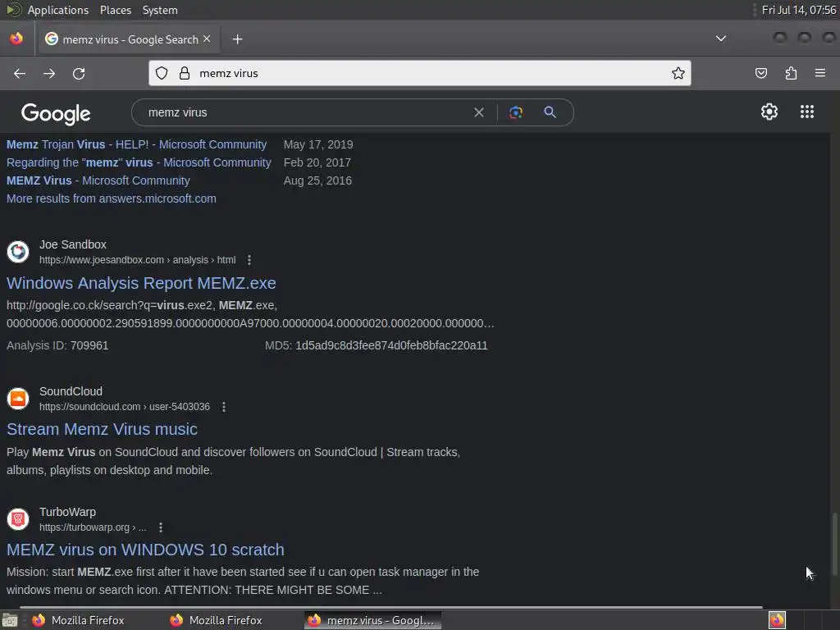
Task: Open the Places menu
Action: pos(115,10)
